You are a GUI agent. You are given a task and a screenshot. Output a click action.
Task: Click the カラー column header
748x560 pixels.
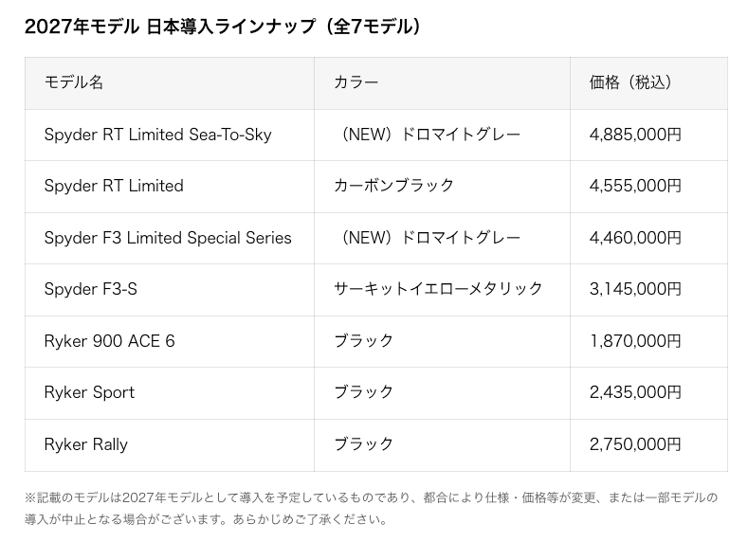(x=356, y=82)
